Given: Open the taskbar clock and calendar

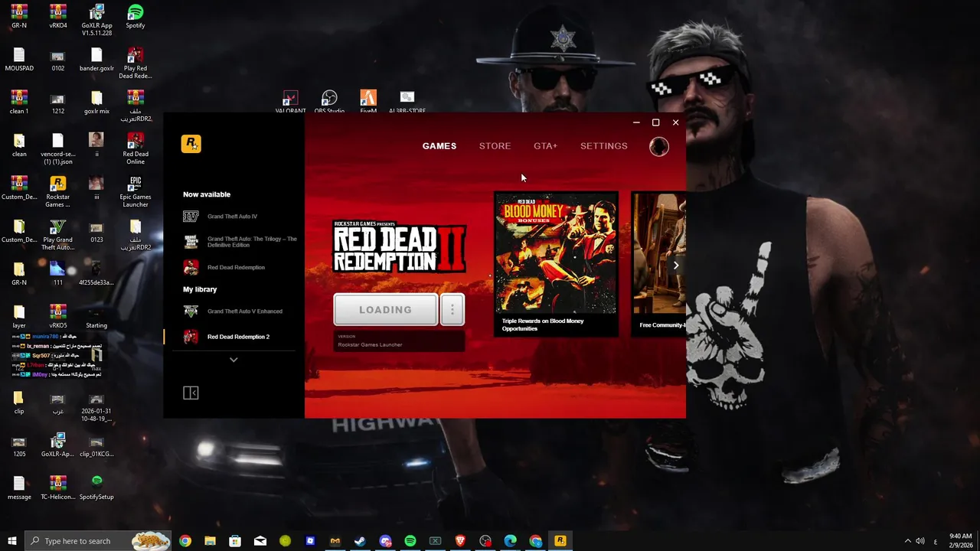Looking at the screenshot, I should [x=960, y=541].
